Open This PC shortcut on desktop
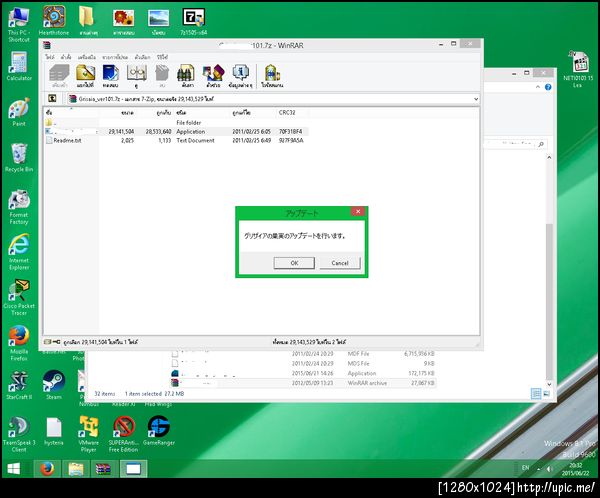600x498 pixels. (x=19, y=24)
